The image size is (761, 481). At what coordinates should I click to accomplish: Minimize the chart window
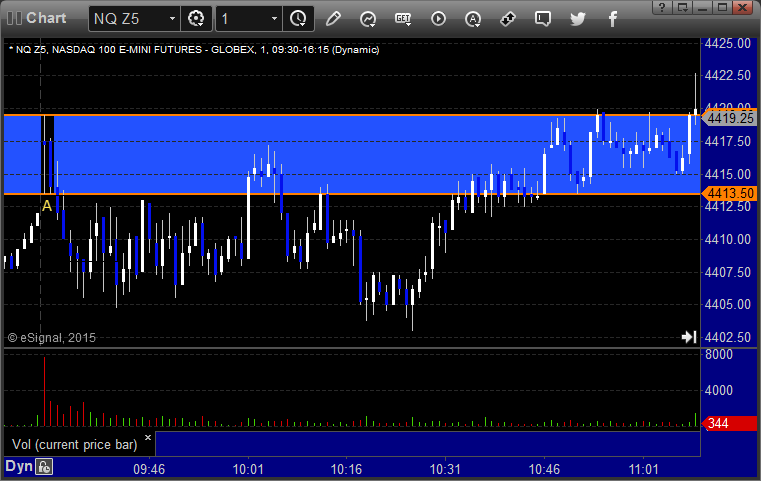(x=702, y=7)
